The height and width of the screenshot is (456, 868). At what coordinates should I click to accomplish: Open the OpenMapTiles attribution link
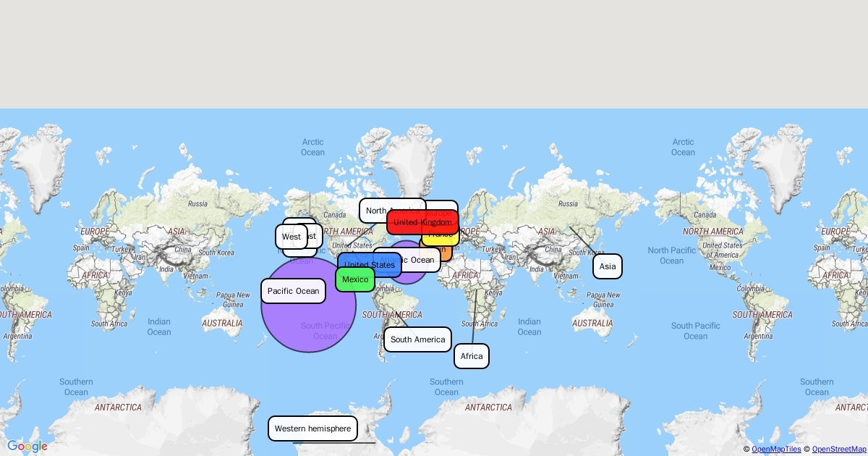tap(776, 449)
